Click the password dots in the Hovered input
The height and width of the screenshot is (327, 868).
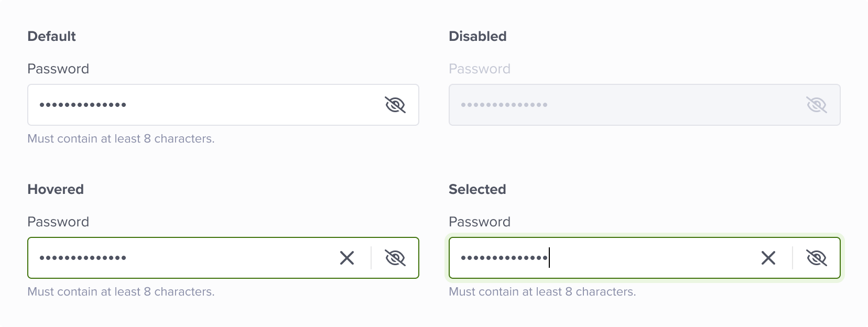click(x=83, y=258)
